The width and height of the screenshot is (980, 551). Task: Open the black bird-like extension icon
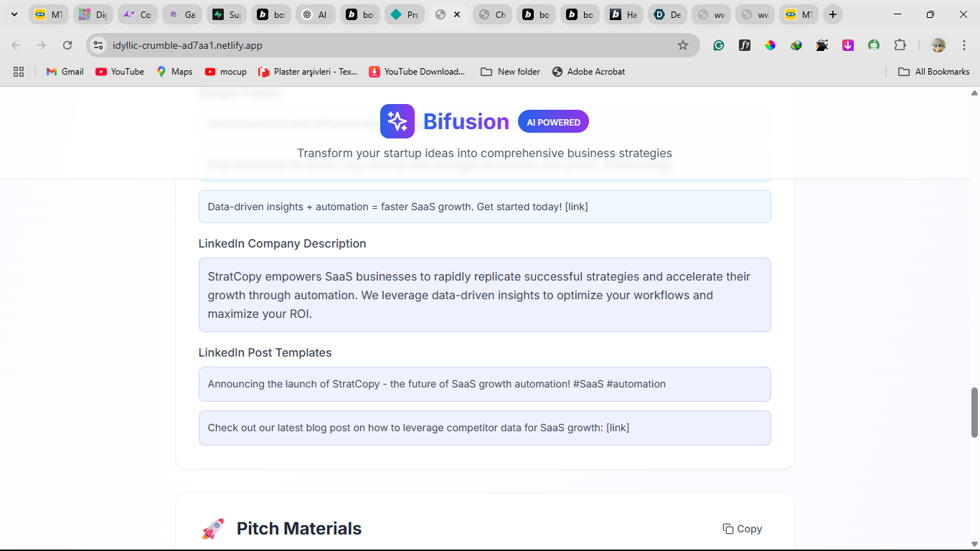822,45
